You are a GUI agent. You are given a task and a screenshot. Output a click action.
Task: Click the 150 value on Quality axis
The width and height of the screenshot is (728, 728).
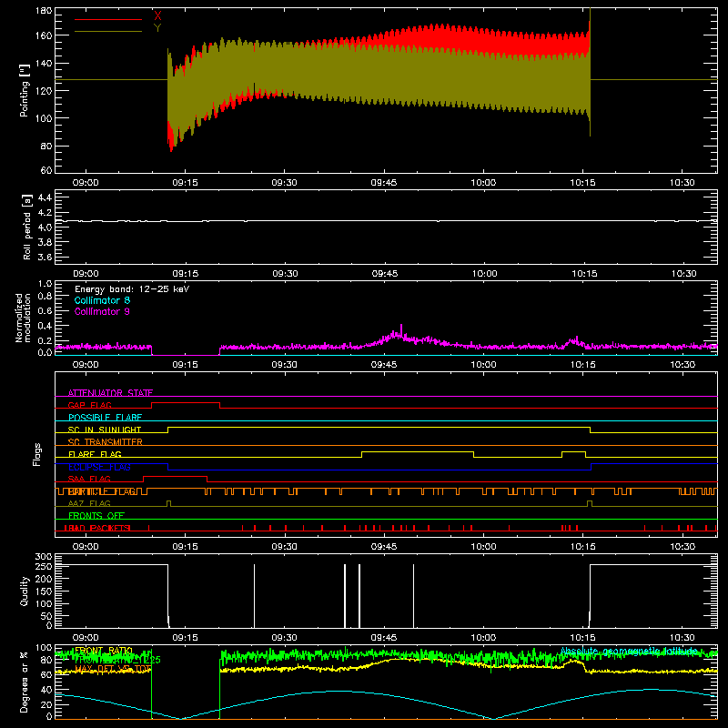click(44, 591)
